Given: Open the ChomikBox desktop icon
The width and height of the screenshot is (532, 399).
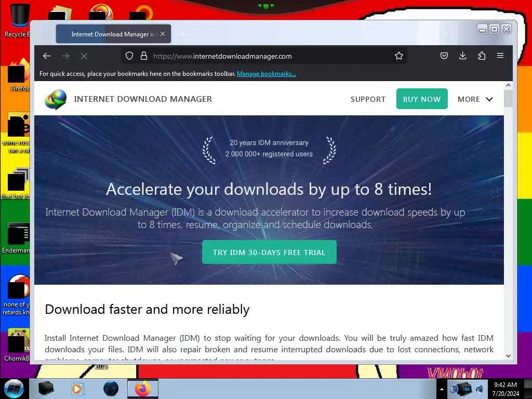Looking at the screenshot, I should pos(18,344).
